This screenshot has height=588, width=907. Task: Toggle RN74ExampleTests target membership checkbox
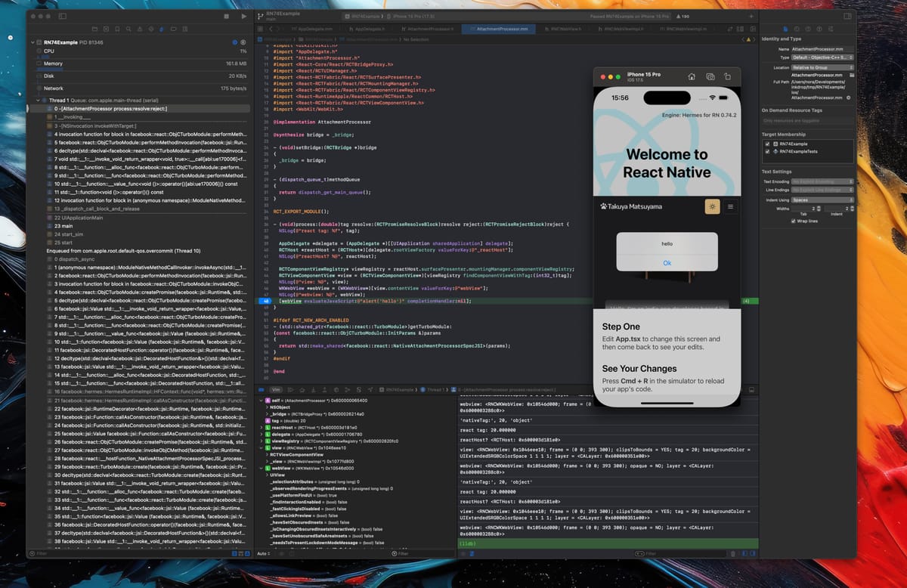click(767, 151)
